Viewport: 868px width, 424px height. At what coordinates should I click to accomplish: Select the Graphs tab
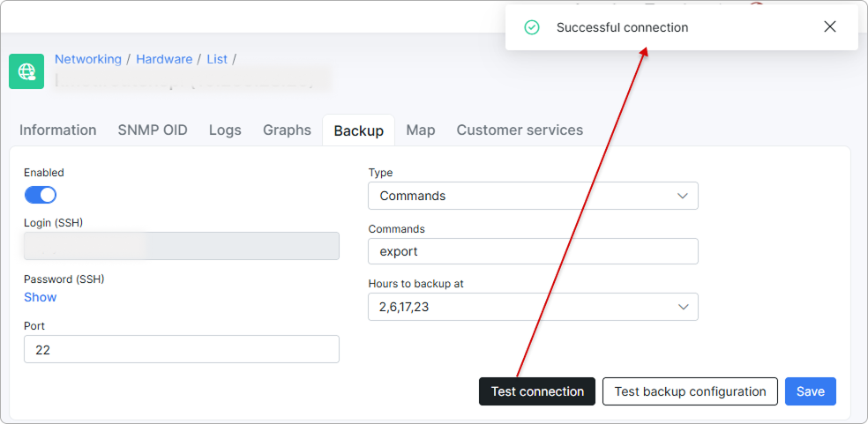point(287,130)
